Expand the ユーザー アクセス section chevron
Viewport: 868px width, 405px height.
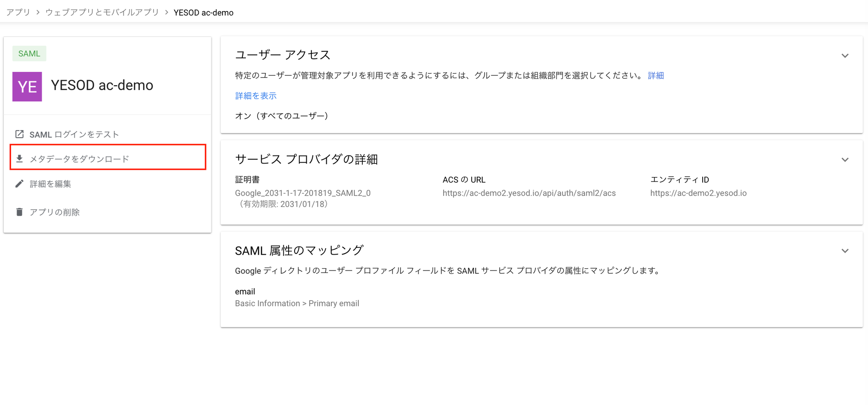tap(845, 55)
